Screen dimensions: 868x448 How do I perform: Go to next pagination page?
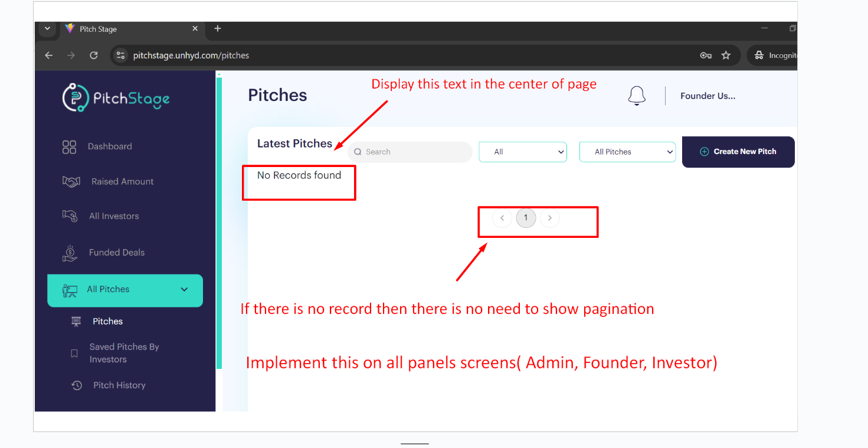550,218
